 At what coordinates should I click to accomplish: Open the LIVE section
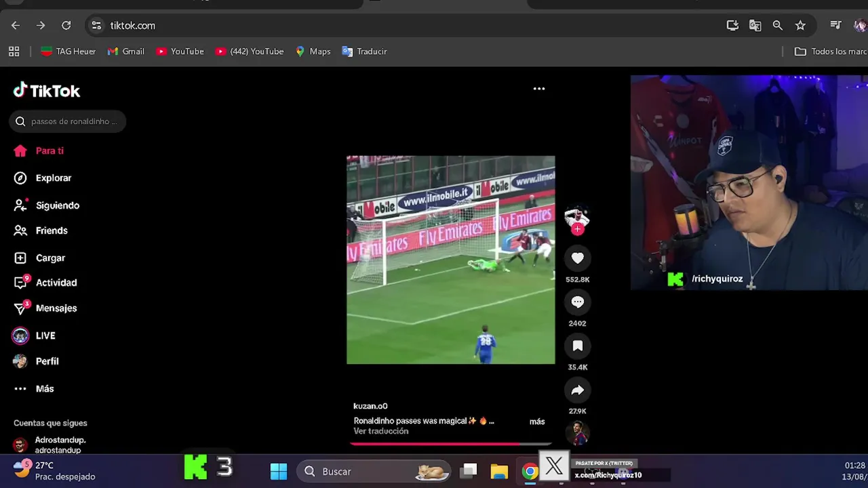[x=34, y=335]
